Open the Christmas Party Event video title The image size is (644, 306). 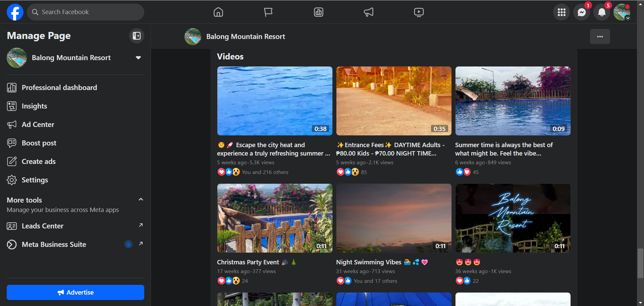257,262
